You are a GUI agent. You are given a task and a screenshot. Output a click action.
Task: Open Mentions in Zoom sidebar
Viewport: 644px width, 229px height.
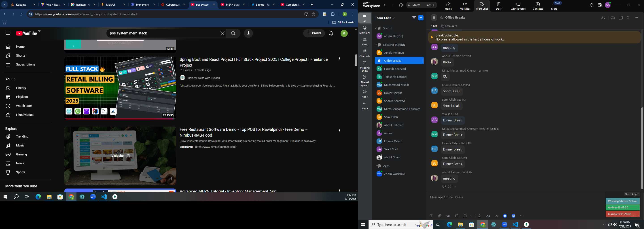365,30
